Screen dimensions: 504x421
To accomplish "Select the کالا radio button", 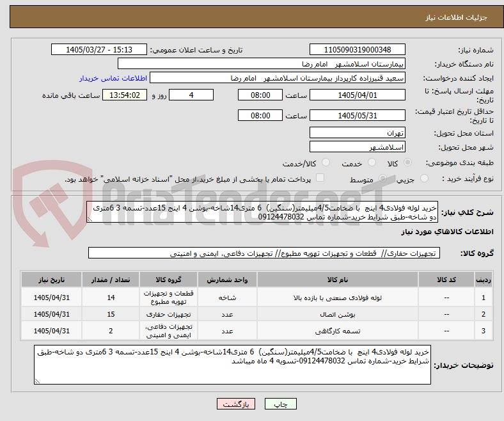I will point(407,163).
